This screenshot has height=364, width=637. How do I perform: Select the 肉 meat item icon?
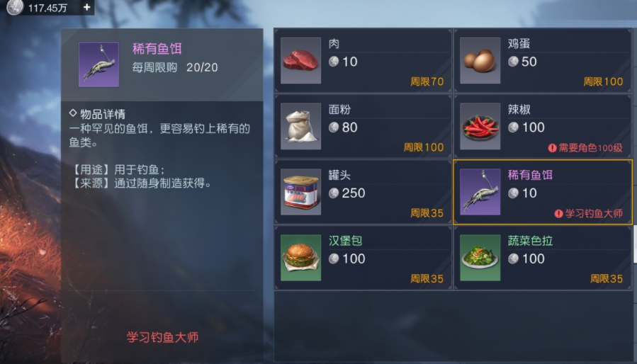[300, 60]
